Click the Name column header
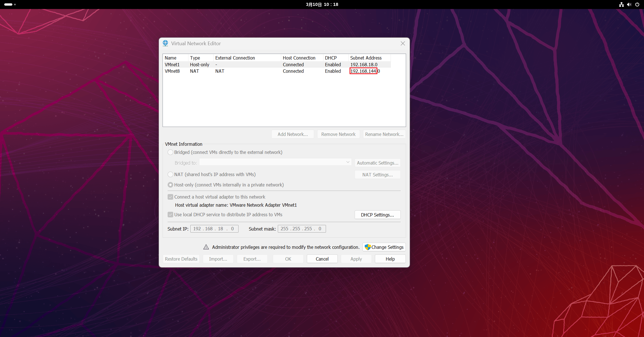 pos(175,58)
